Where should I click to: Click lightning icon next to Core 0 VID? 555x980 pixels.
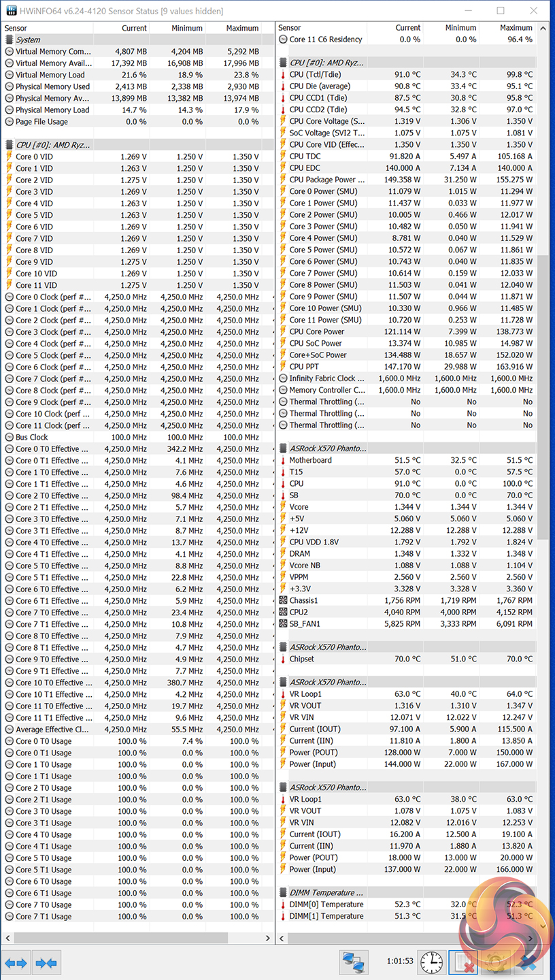[x=9, y=157]
